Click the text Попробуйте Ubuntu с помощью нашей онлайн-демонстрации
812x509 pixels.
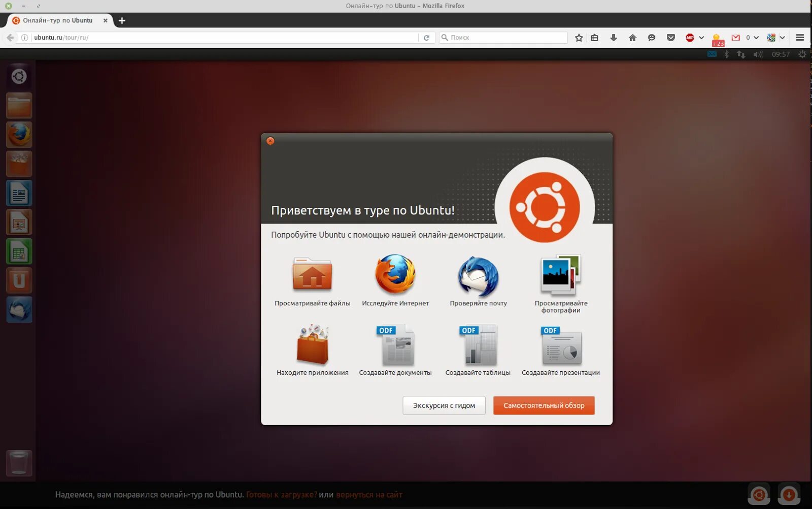[x=388, y=235]
